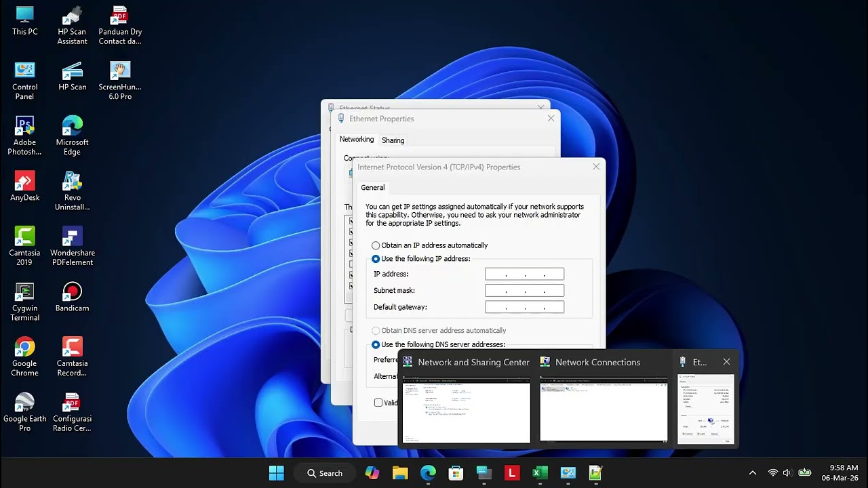Screen dimensions: 868x488
Task: Open Bandicam desktop shortcut
Action: click(x=72, y=297)
